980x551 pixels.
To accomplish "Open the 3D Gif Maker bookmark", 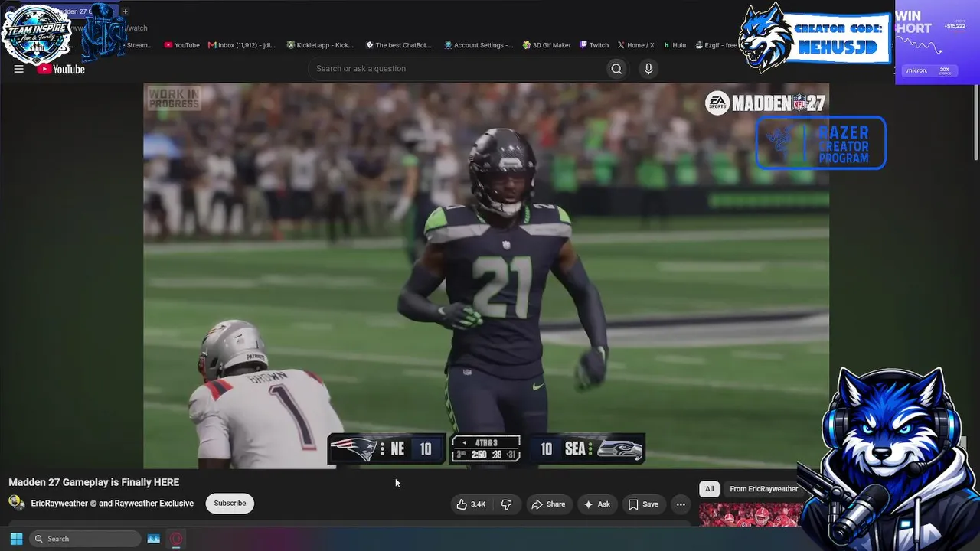I will [547, 45].
